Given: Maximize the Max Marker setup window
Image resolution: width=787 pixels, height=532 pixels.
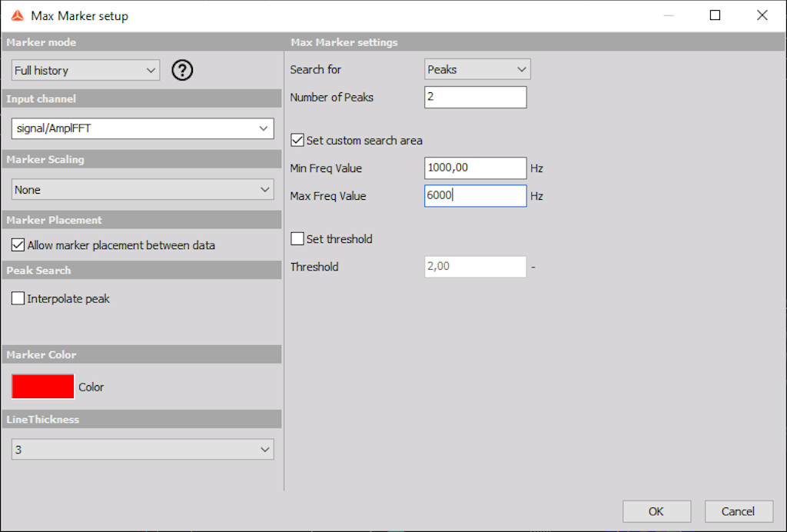Looking at the screenshot, I should pyautogui.click(x=716, y=15).
